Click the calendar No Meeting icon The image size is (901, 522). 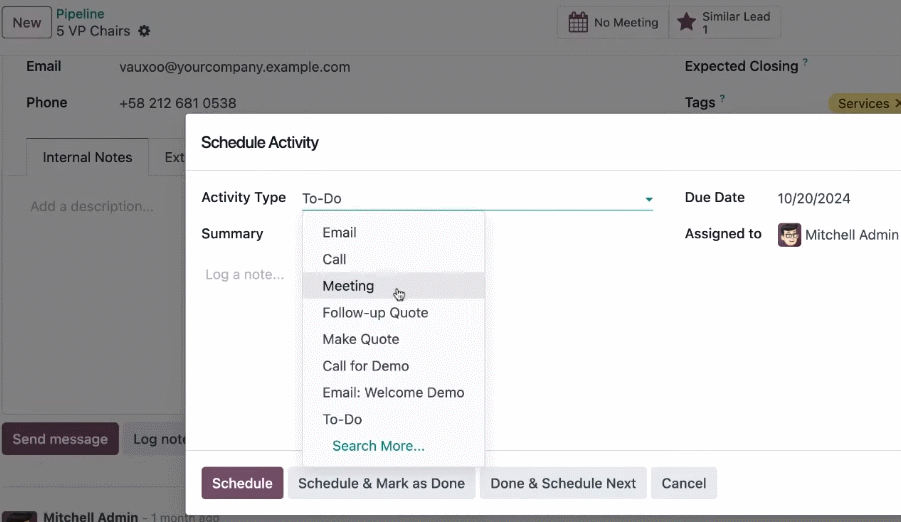pyautogui.click(x=578, y=22)
